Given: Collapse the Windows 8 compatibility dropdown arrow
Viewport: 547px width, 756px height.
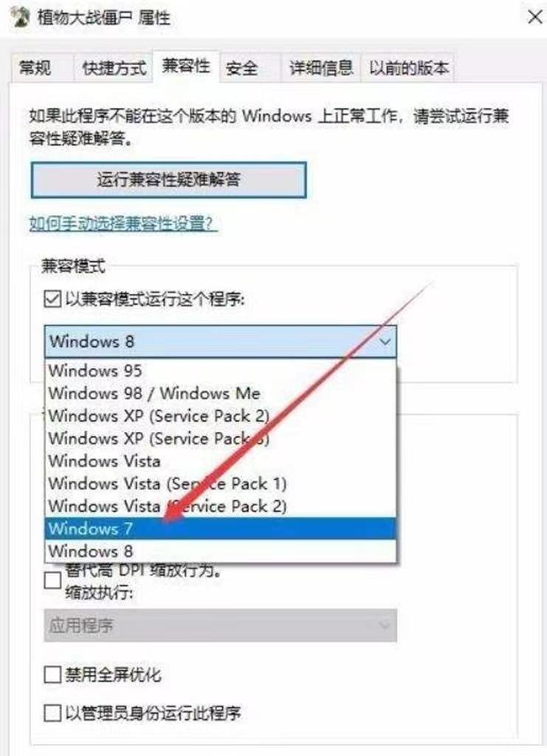Looking at the screenshot, I should (385, 342).
